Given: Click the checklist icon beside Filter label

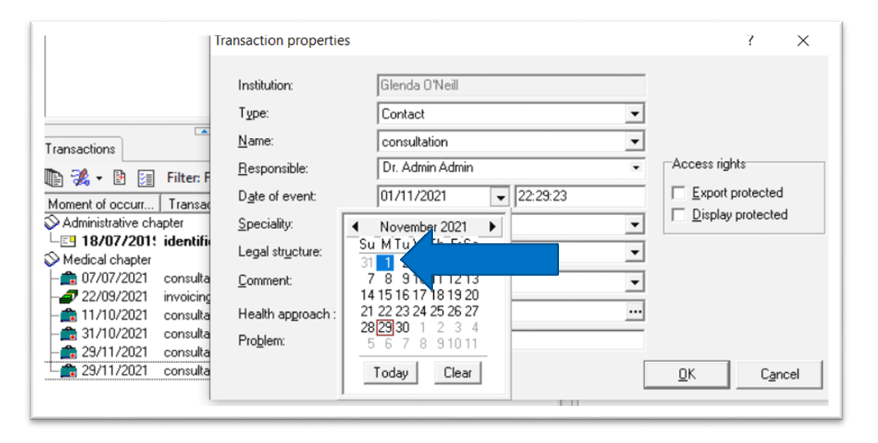Looking at the screenshot, I should (x=144, y=178).
